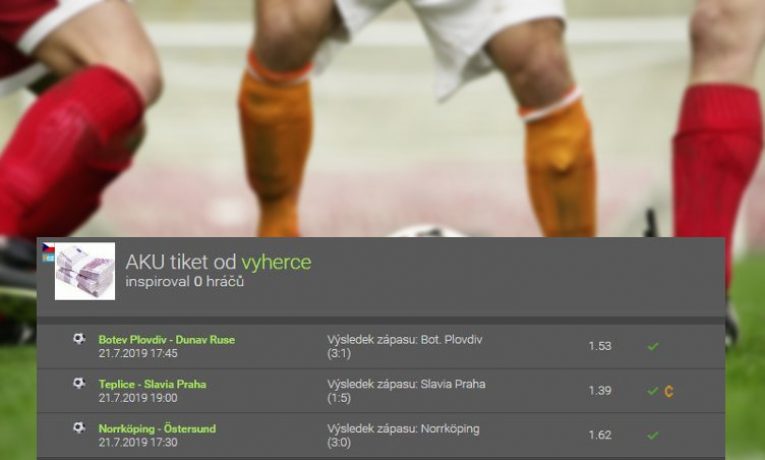Click the AKU tiket od heading
Screen dimensions: 765x460
coord(181,262)
